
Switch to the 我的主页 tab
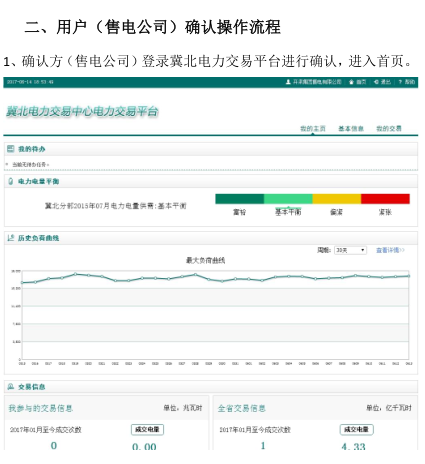point(313,129)
